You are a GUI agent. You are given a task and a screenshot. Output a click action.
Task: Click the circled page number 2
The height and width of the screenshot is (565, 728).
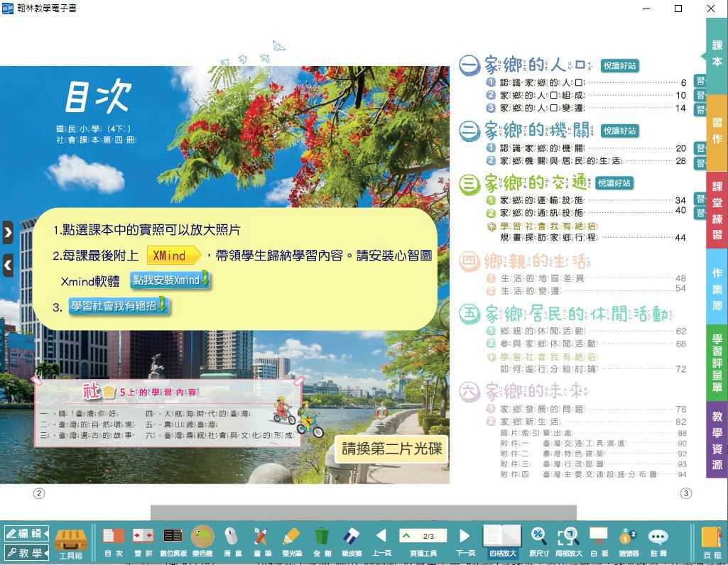pyautogui.click(x=39, y=493)
